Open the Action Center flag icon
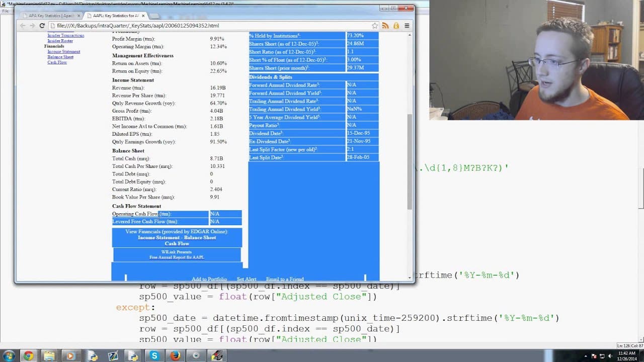Viewport: 644px width, 362px height. 593,356
